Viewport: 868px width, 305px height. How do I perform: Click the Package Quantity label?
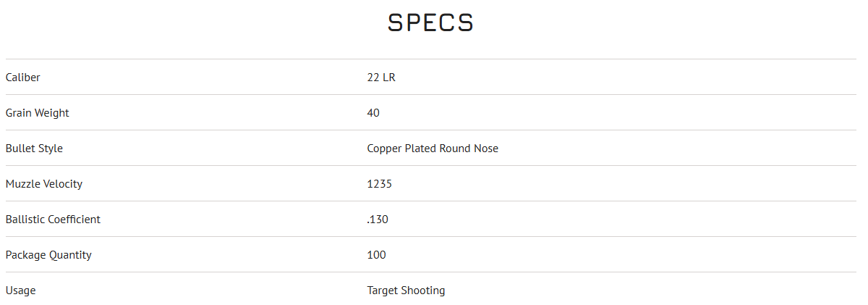tap(48, 255)
